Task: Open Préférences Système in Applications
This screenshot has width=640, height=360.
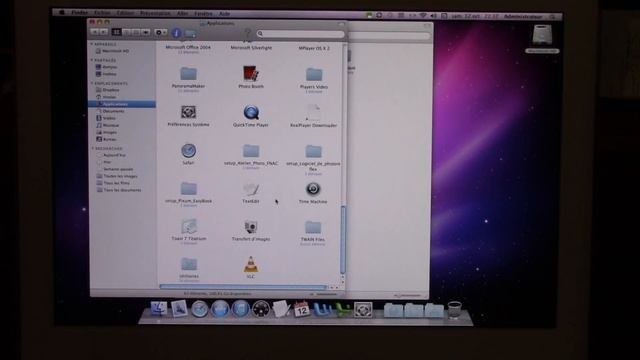Action: [188, 112]
